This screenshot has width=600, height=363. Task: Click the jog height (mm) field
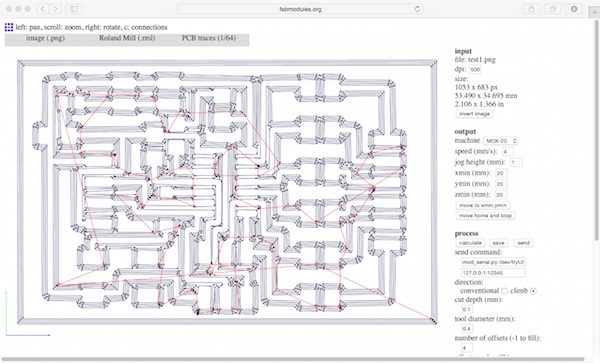tap(516, 162)
